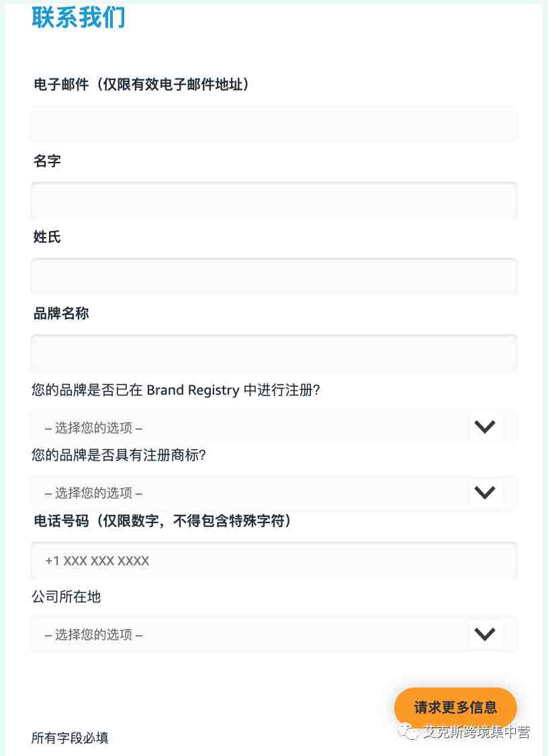The image size is (548, 756).
Task: Click the Brand Registry dropdown chevron arrow
Action: tap(485, 427)
